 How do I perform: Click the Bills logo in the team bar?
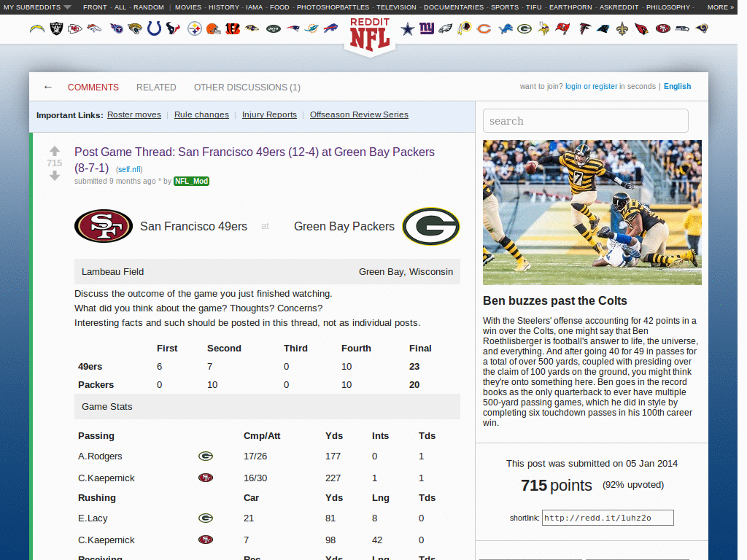(330, 29)
